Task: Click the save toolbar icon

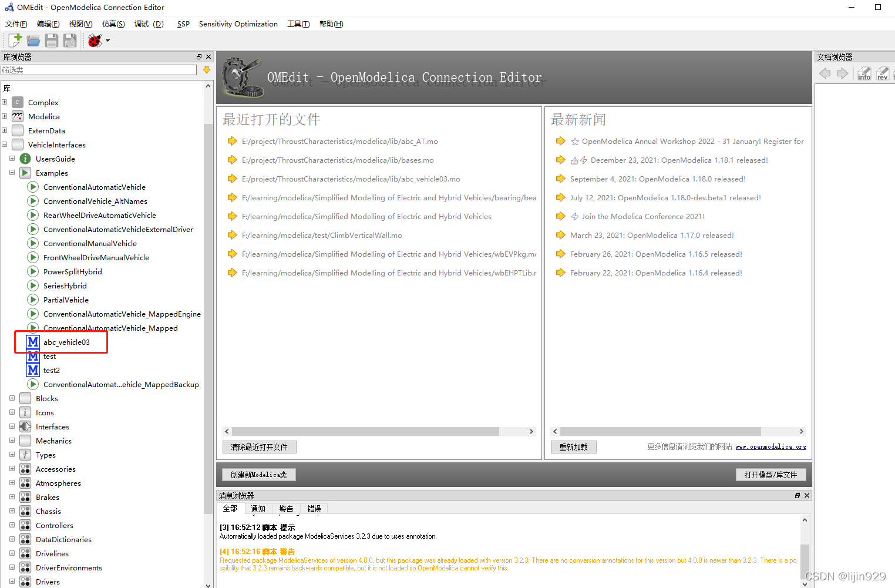Action: tap(52, 40)
